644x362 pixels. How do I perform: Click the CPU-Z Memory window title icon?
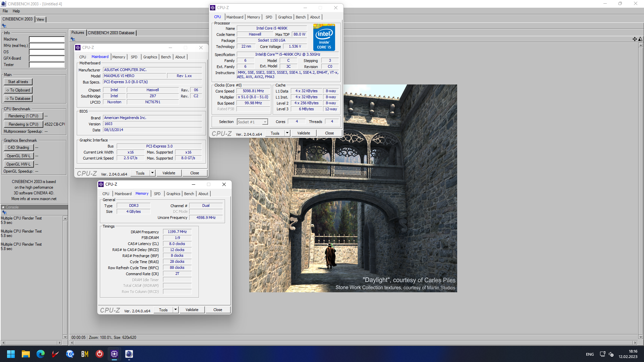[x=101, y=184]
